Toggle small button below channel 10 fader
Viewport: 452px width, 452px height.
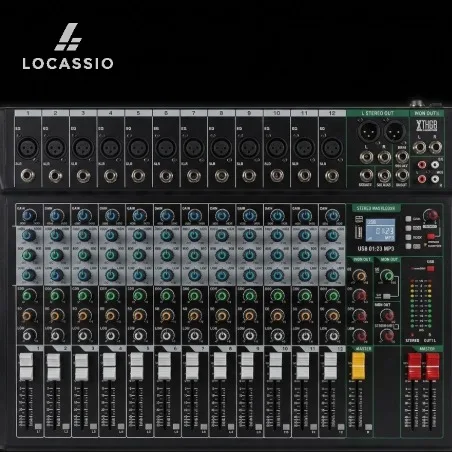pyautogui.click(x=286, y=426)
